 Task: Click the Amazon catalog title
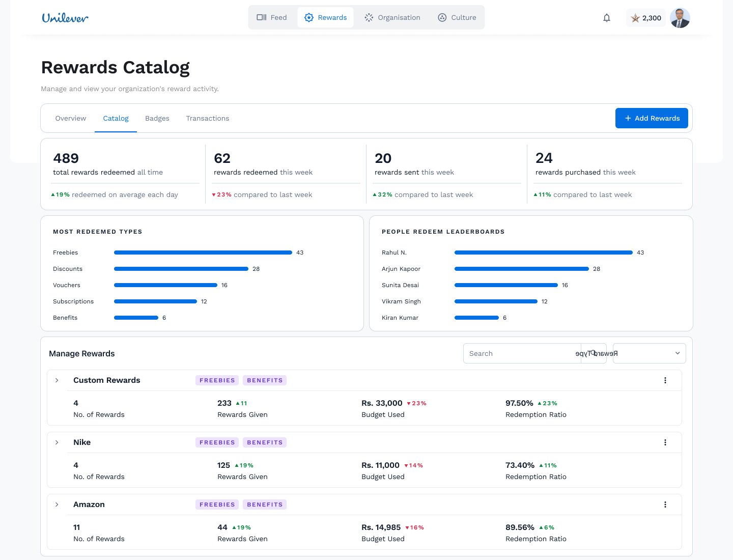(x=89, y=505)
